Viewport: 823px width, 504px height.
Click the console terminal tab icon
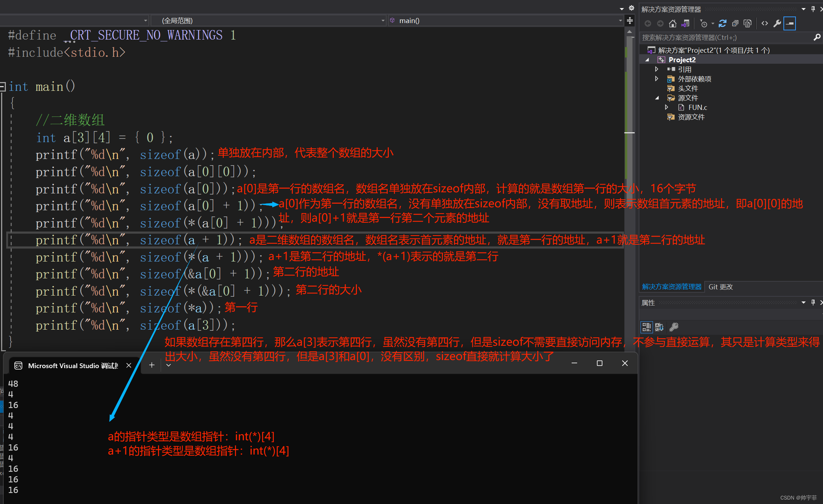click(18, 366)
